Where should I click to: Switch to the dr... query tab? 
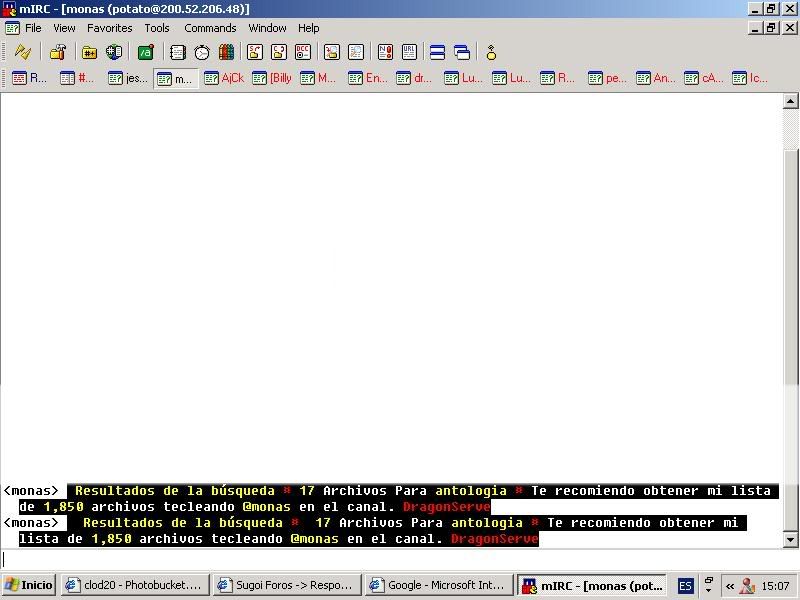(414, 78)
